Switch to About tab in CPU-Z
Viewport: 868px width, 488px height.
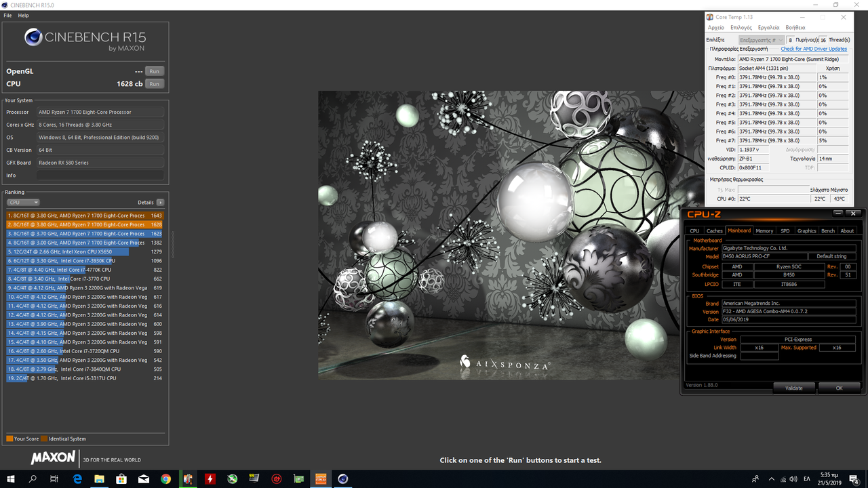pos(847,230)
